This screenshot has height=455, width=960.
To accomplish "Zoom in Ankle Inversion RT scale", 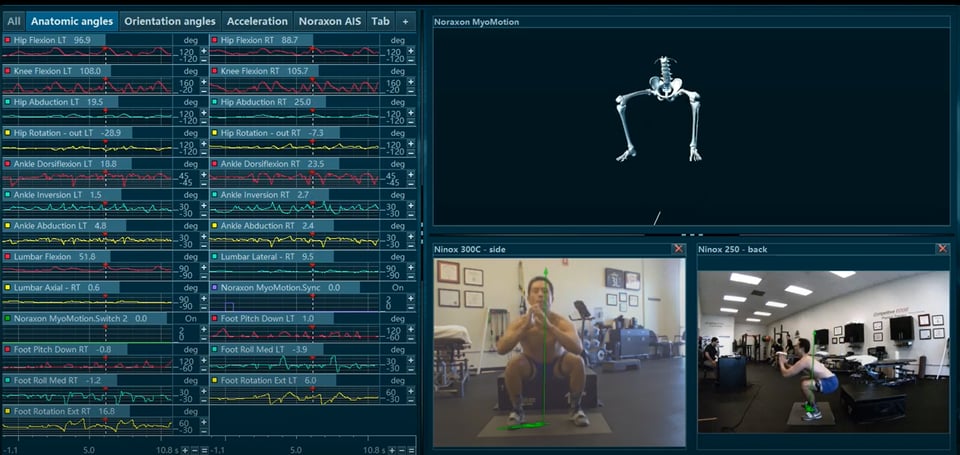I will (411, 205).
